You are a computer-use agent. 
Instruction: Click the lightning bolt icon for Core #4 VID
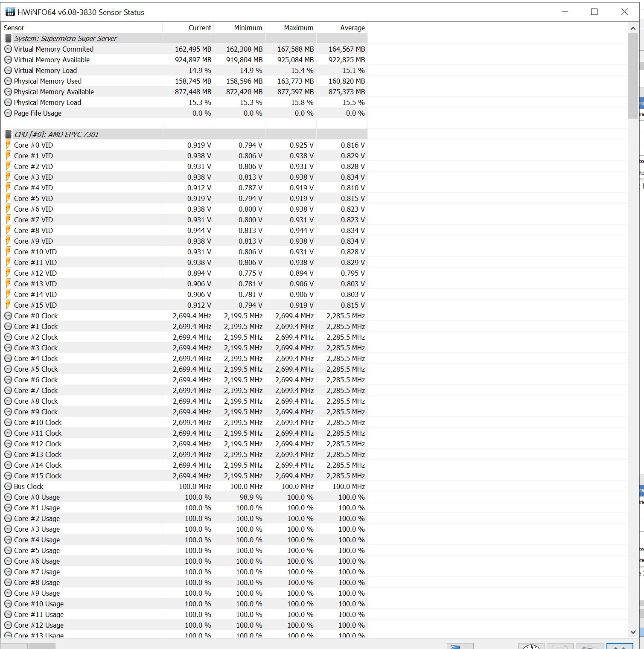[8, 187]
